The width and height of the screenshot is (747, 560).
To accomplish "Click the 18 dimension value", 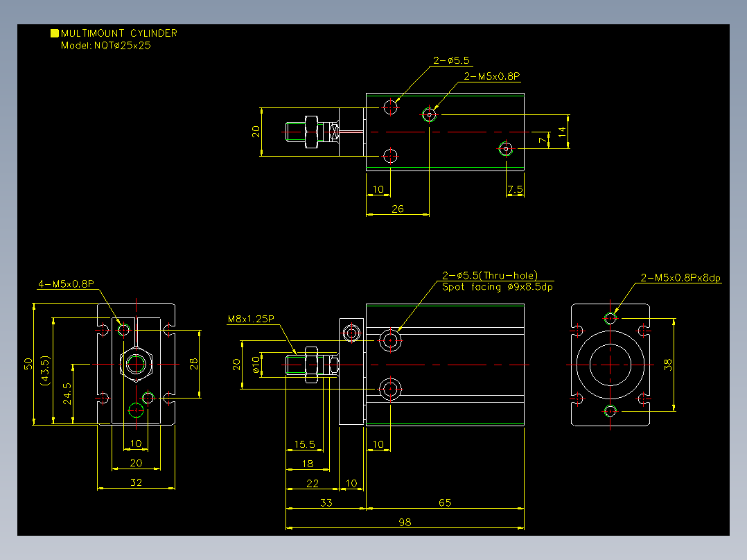I will tap(308, 464).
